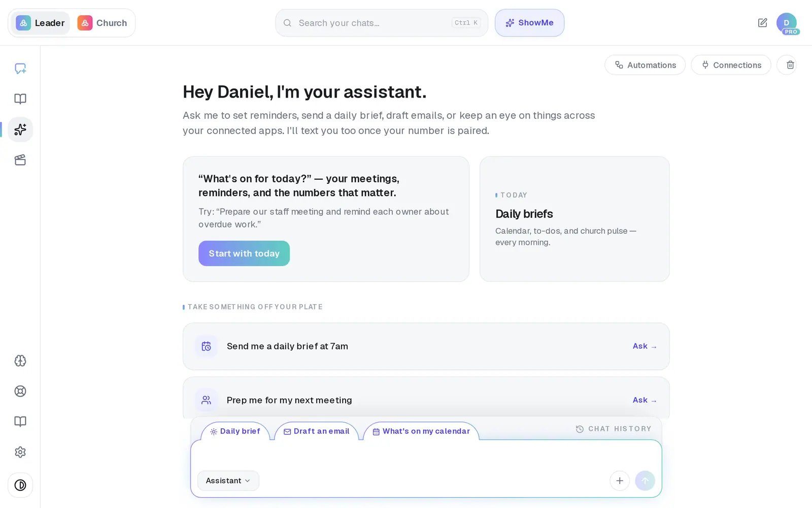Select the sparkle assistant sidebar icon
This screenshot has height=508, width=812.
[x=20, y=130]
